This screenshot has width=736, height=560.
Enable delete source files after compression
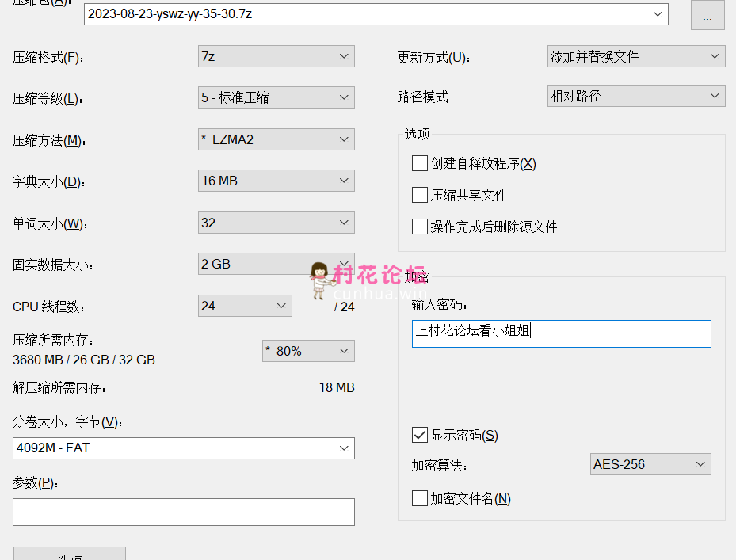(420, 227)
